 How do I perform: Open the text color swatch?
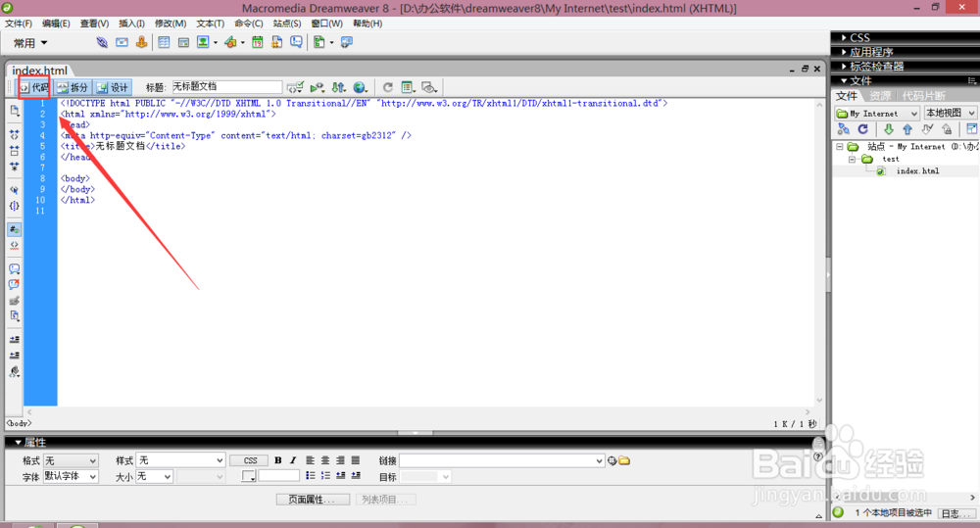tap(249, 476)
